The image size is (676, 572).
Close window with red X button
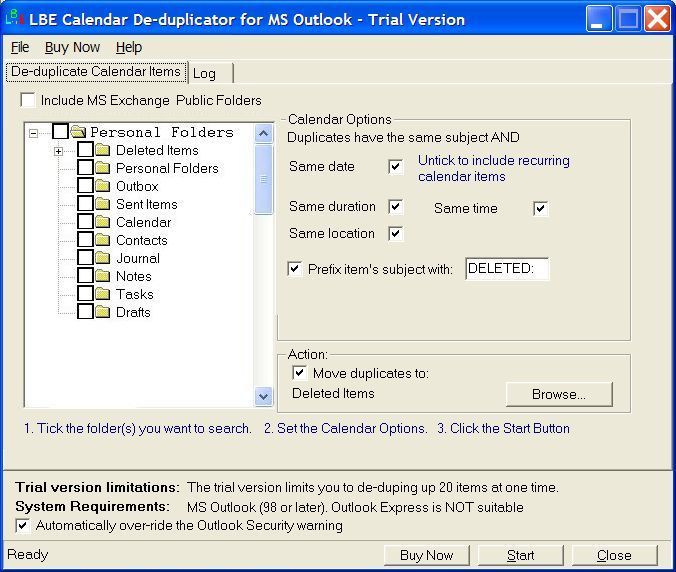(657, 19)
